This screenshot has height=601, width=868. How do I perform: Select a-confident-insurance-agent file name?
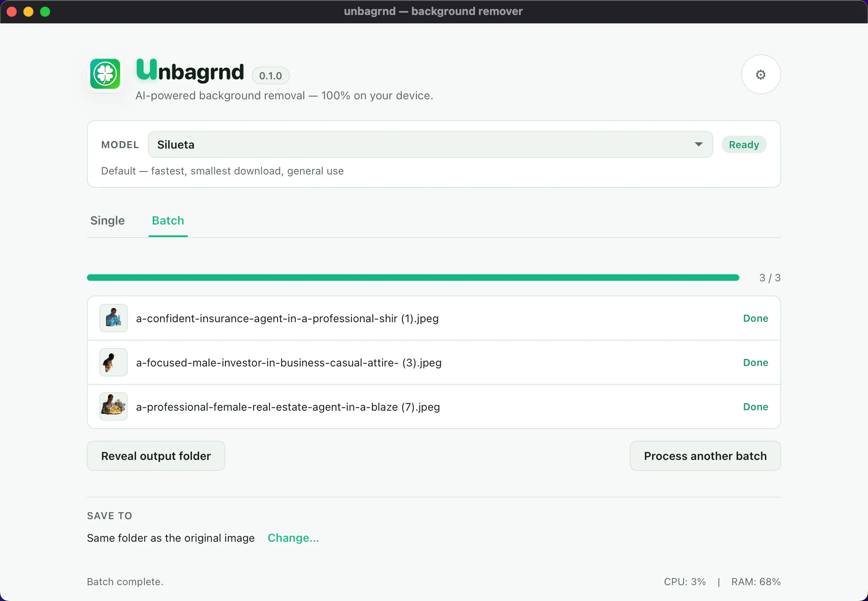(x=288, y=318)
